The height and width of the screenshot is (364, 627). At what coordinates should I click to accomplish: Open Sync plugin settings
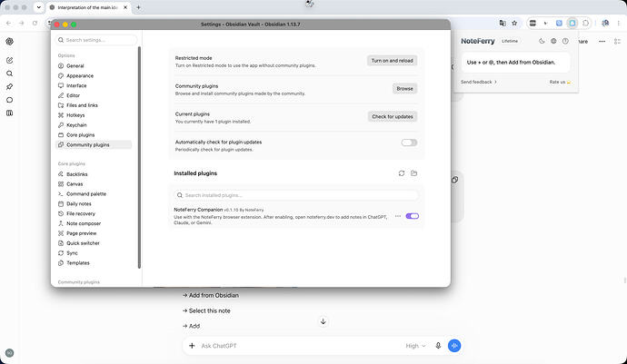tap(72, 253)
